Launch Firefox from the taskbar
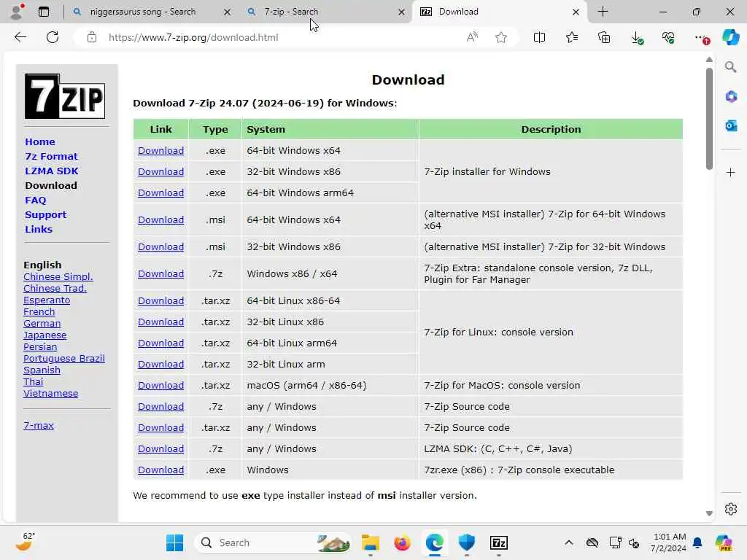This screenshot has width=747, height=560. point(402,542)
